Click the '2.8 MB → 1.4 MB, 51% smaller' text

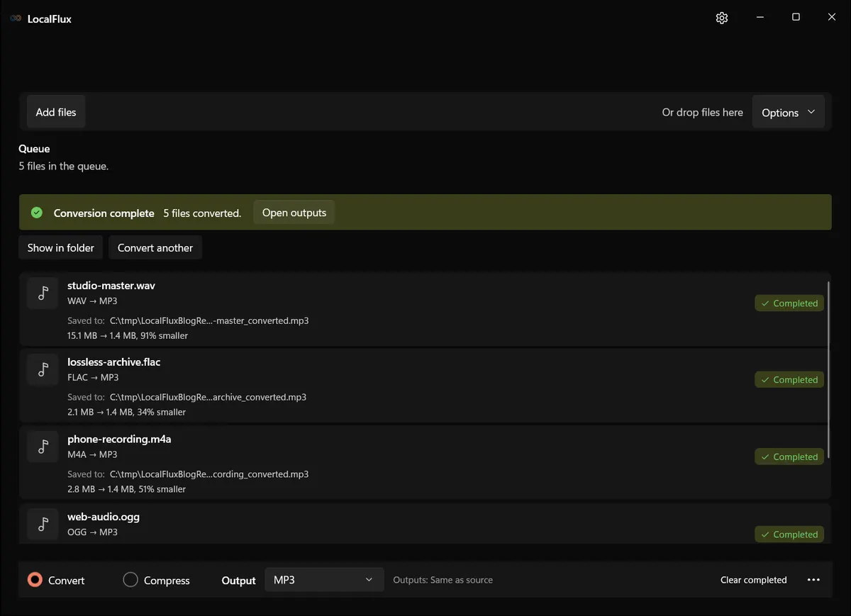(x=127, y=489)
